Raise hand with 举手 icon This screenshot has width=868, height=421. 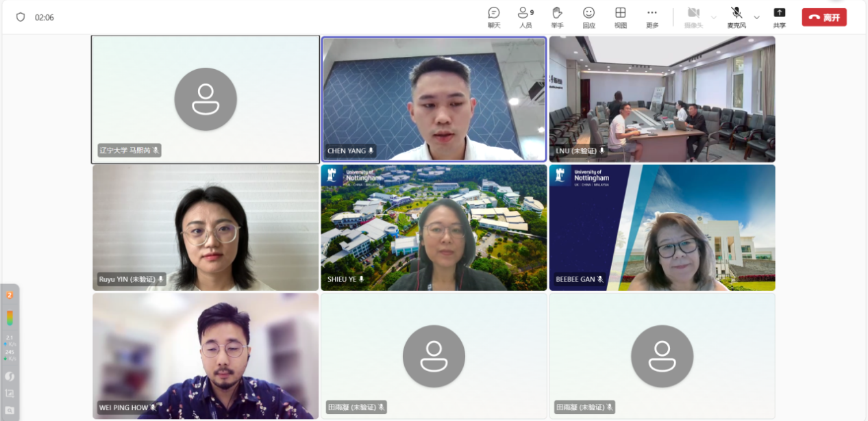pyautogui.click(x=557, y=17)
